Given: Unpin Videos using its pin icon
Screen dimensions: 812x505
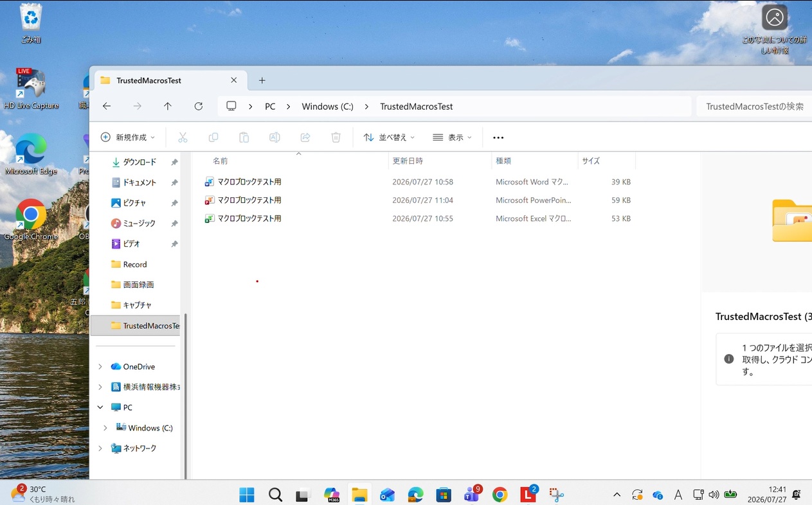Looking at the screenshot, I should pyautogui.click(x=174, y=244).
